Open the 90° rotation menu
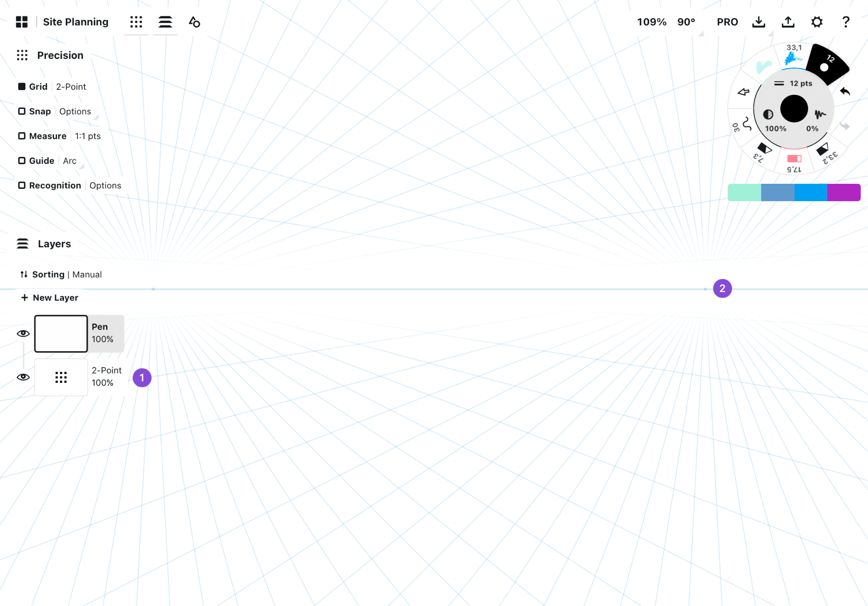Screen dimensions: 868x606 pyautogui.click(x=686, y=22)
